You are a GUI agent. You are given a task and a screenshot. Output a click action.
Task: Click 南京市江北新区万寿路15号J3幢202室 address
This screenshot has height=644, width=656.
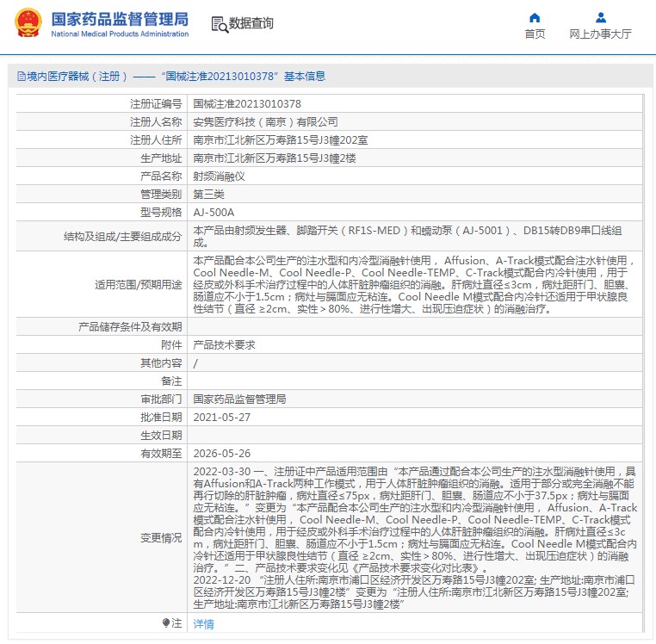point(281,140)
